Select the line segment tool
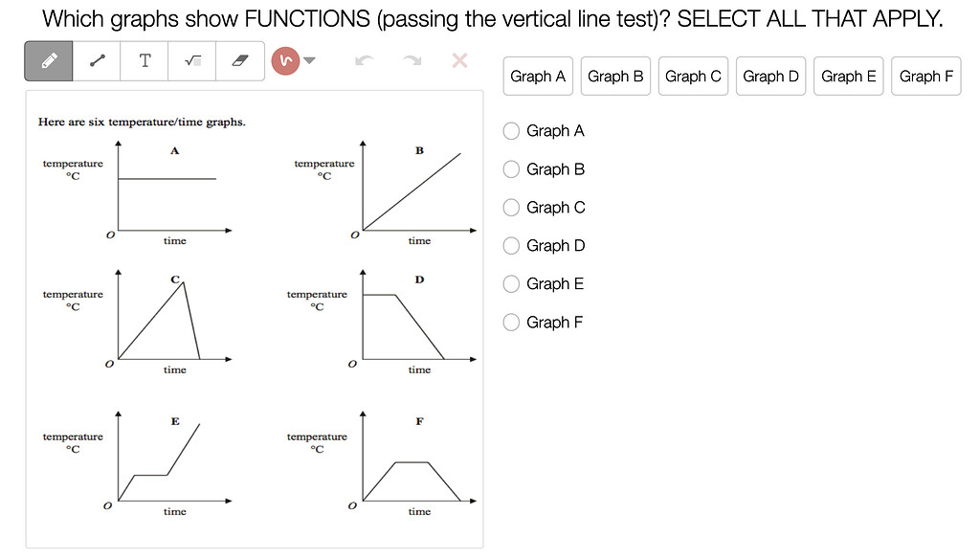This screenshot has width=980, height=559. [95, 60]
